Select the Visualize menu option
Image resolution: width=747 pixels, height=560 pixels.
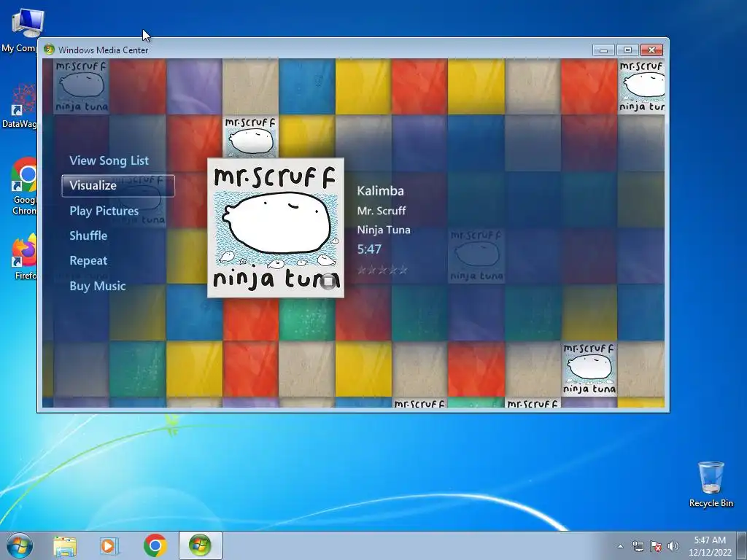(118, 186)
